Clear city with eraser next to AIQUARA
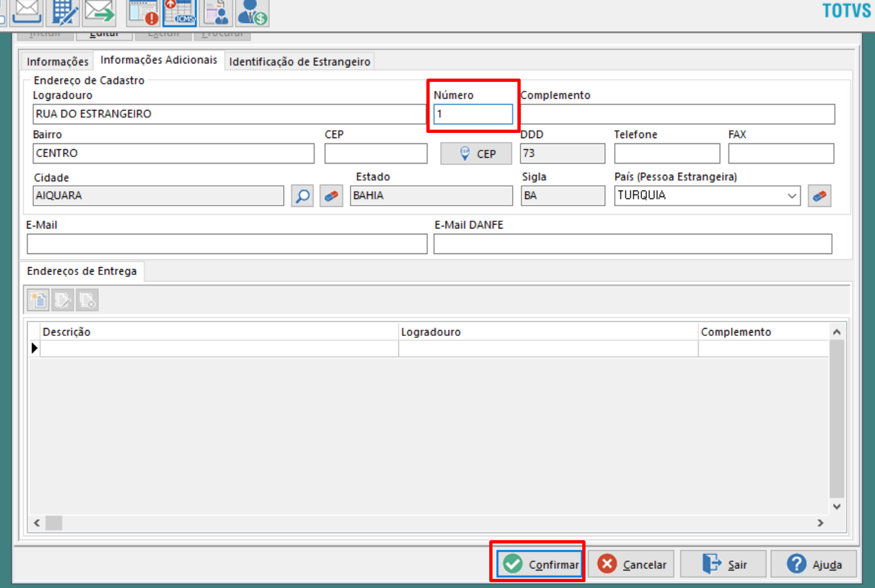 tap(331, 196)
